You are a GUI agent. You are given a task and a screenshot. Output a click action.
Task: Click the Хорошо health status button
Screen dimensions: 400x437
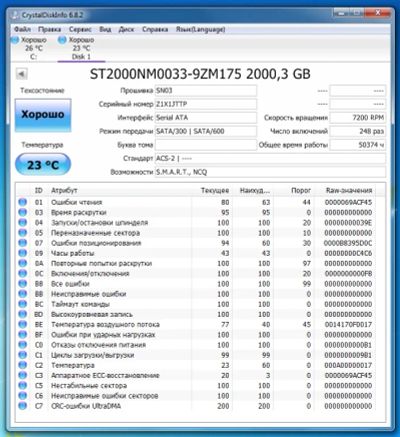point(43,115)
